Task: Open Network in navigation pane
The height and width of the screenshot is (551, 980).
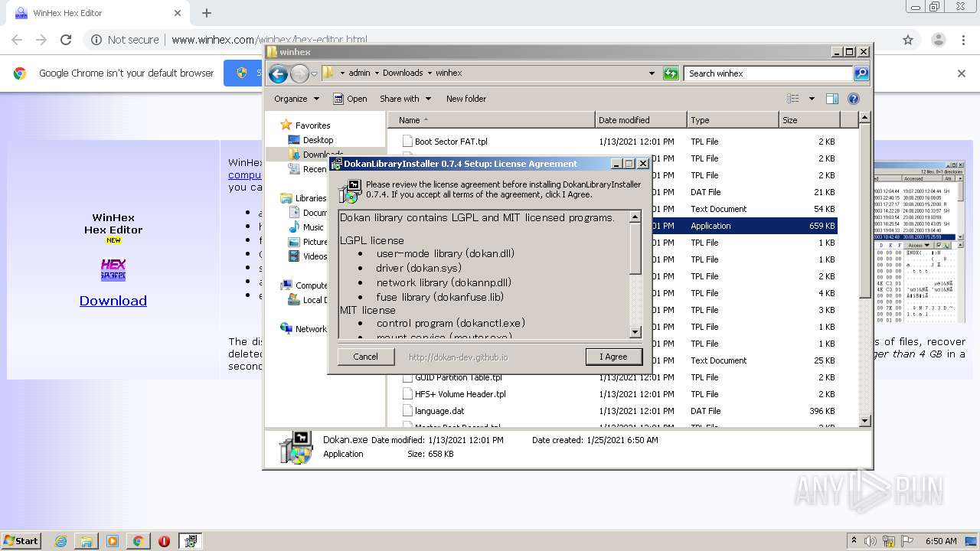Action: coord(311,329)
